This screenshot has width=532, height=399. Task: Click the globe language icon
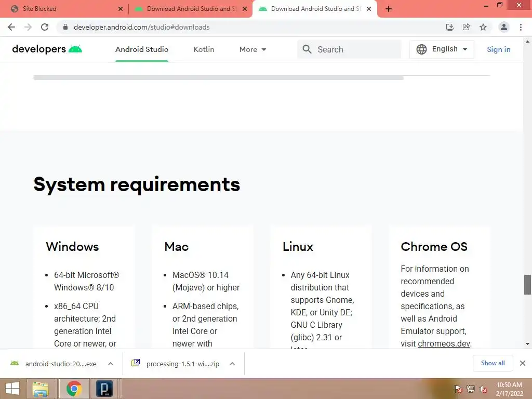pos(421,49)
